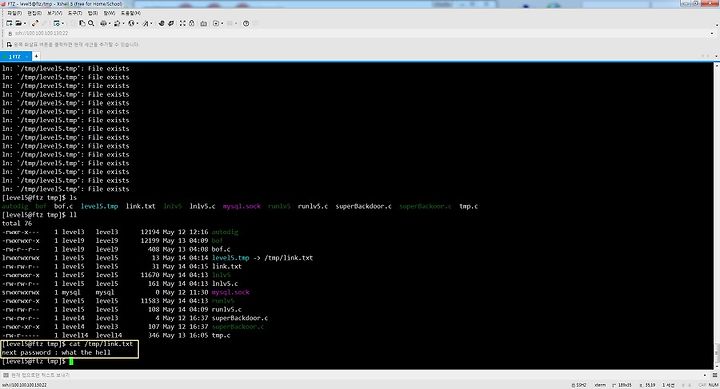
Task: Toggle the Full screen icon
Action: point(183,23)
